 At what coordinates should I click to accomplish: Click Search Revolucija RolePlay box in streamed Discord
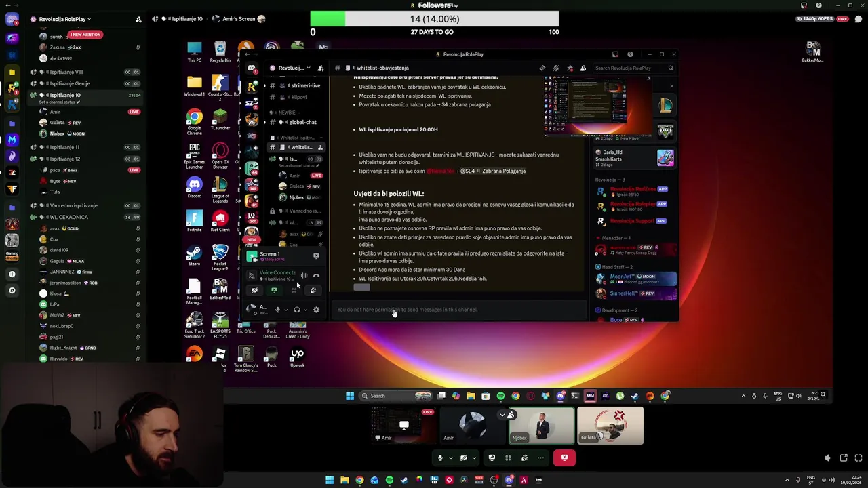point(633,68)
